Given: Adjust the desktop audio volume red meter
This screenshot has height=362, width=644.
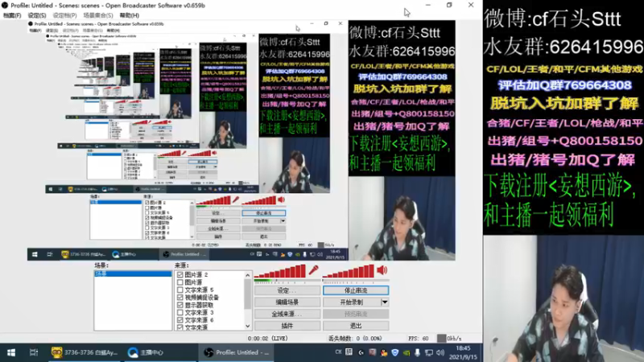Looking at the screenshot, I should tap(349, 271).
